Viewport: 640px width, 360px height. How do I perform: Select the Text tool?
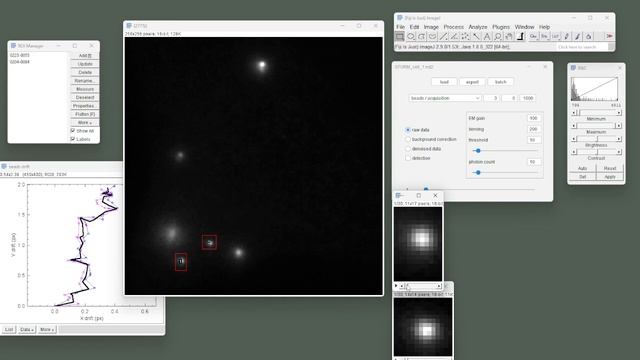pos(487,37)
